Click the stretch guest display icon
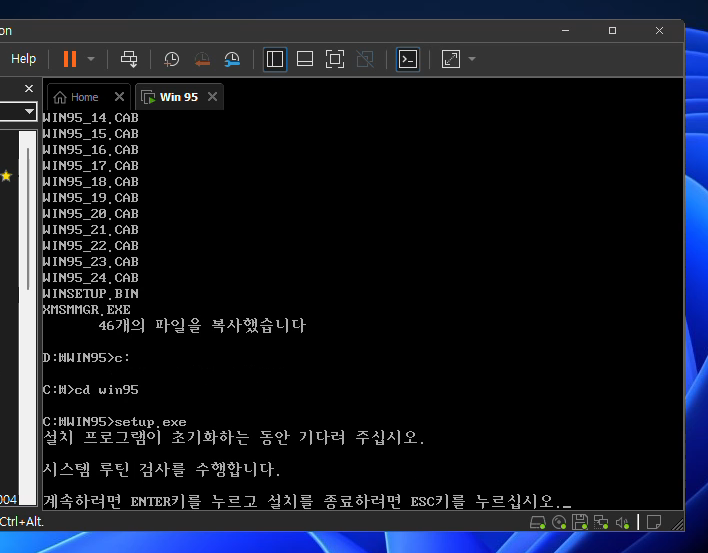This screenshot has width=708, height=553. 451,59
